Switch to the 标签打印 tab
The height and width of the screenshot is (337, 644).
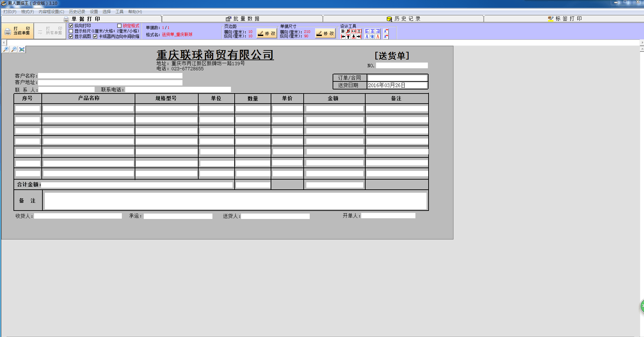(x=565, y=19)
